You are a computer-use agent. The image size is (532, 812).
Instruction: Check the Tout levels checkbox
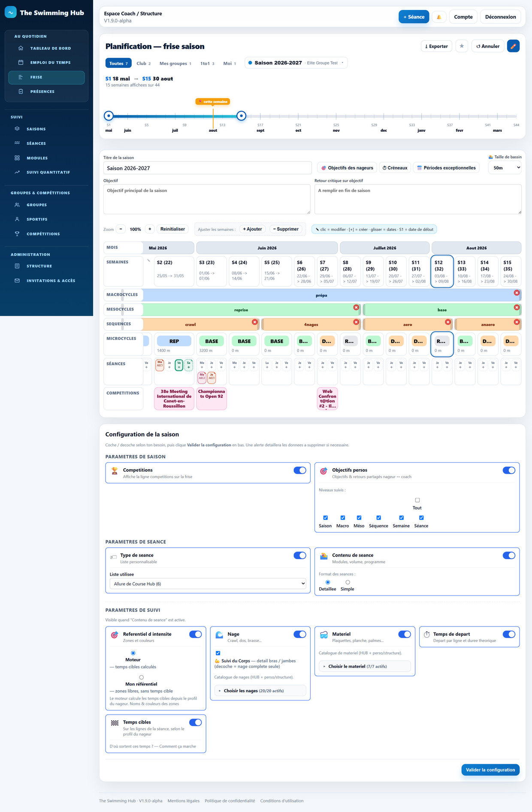click(x=417, y=500)
